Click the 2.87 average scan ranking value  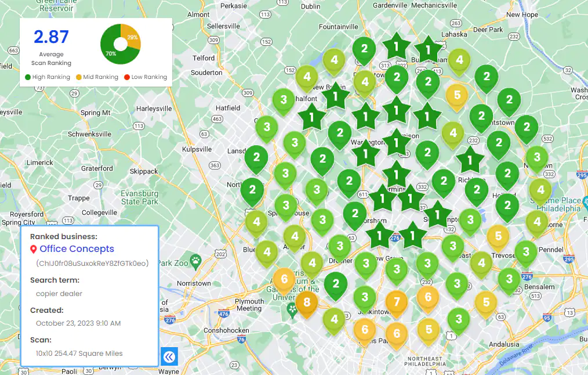tap(51, 37)
